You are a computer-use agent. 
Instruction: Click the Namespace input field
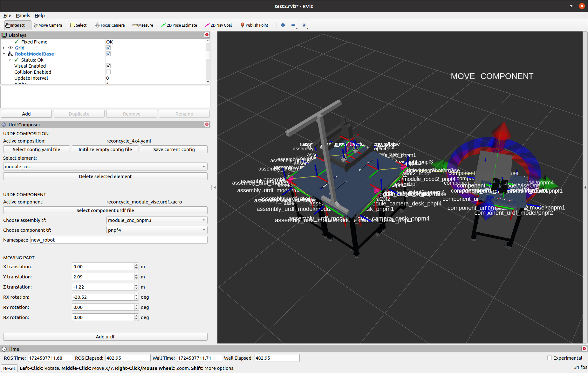coord(119,240)
